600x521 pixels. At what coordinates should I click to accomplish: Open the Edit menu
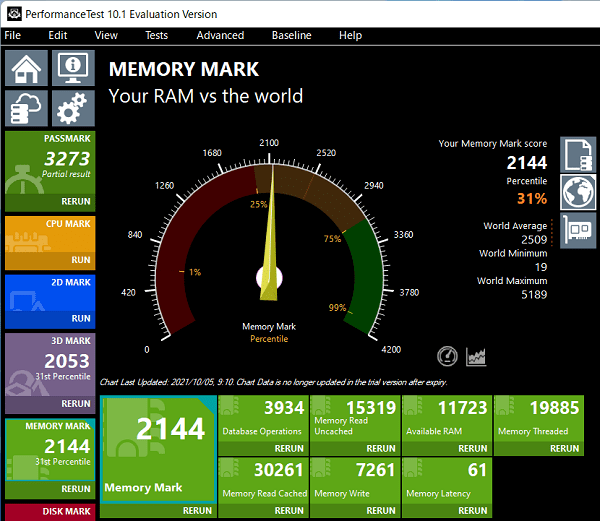(58, 36)
